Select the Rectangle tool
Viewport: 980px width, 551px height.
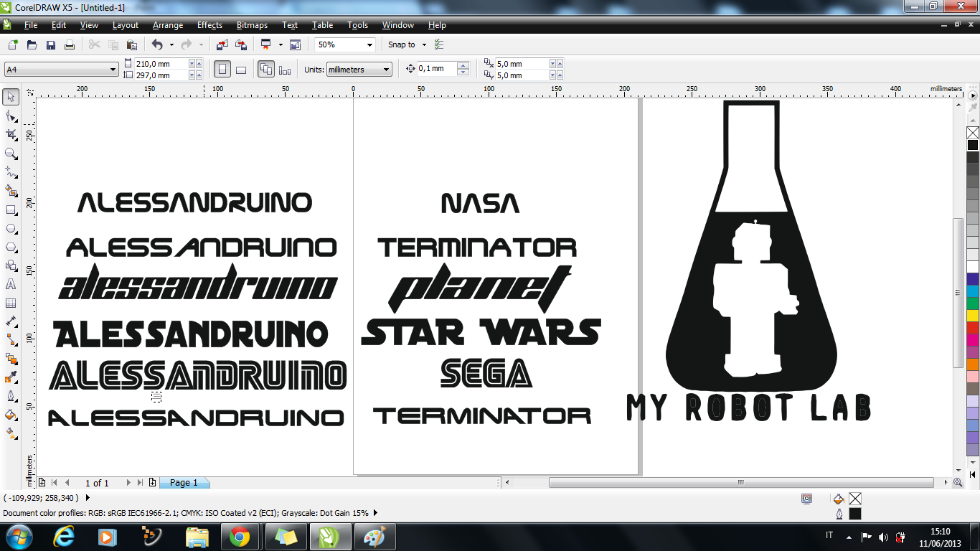click(11, 209)
